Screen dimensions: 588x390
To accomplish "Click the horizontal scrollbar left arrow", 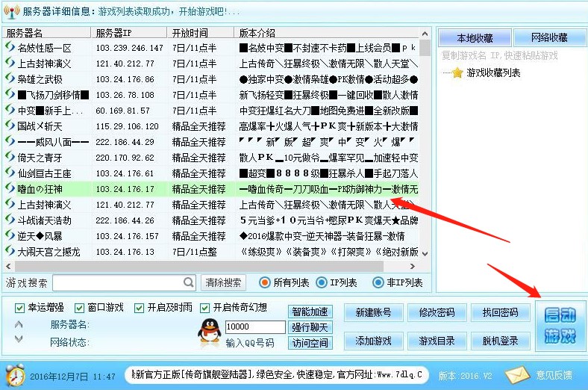I will (x=8, y=266).
